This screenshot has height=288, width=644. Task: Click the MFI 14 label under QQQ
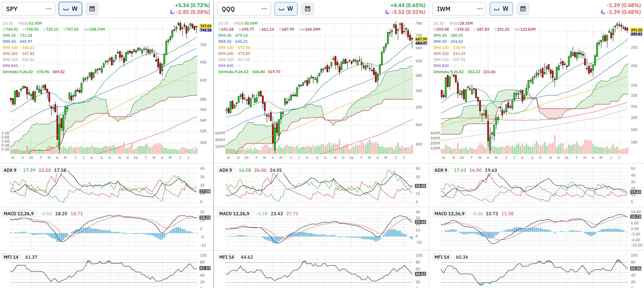pyautogui.click(x=227, y=257)
